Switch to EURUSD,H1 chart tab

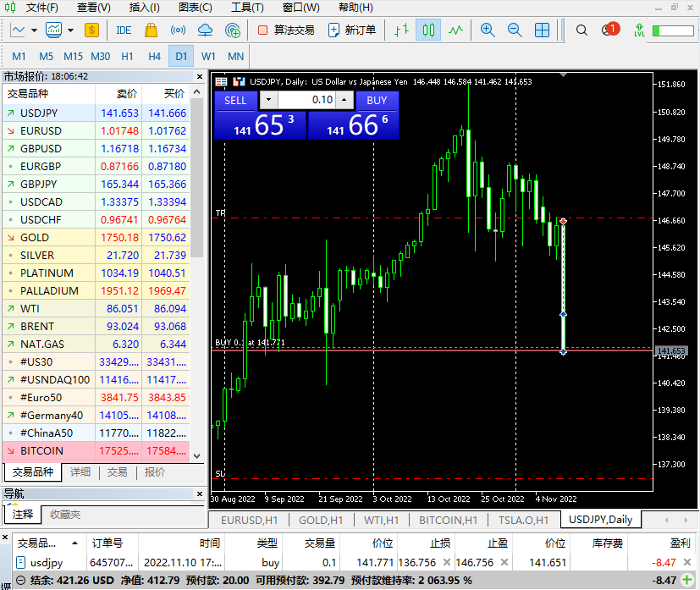pos(249,521)
